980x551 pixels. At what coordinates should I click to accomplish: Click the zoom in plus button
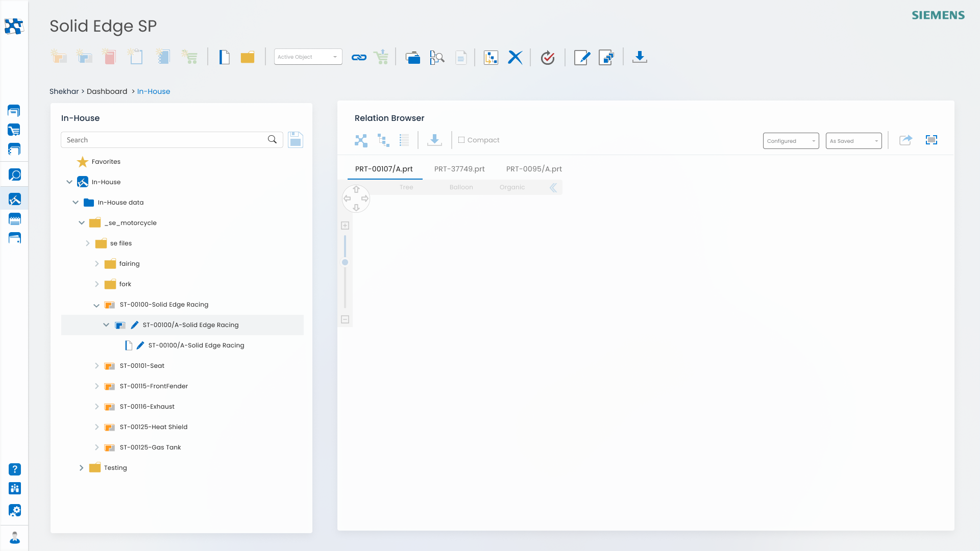[x=345, y=226]
